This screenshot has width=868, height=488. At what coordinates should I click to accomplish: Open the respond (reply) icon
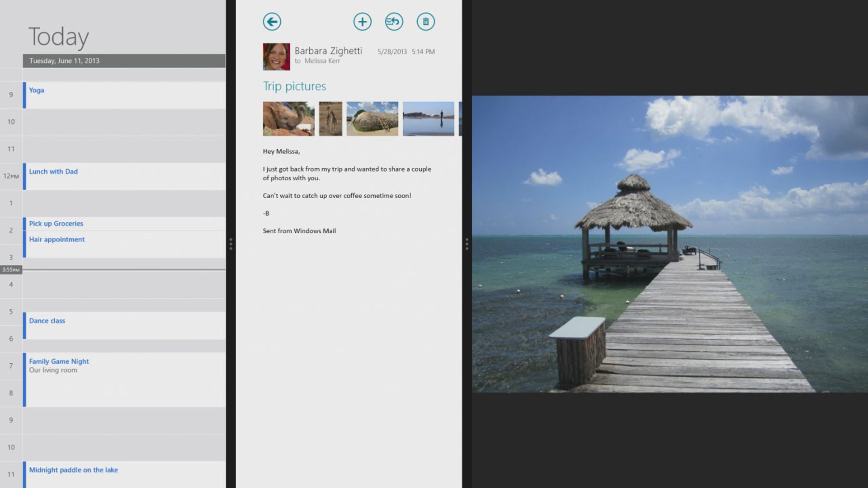pyautogui.click(x=393, y=21)
